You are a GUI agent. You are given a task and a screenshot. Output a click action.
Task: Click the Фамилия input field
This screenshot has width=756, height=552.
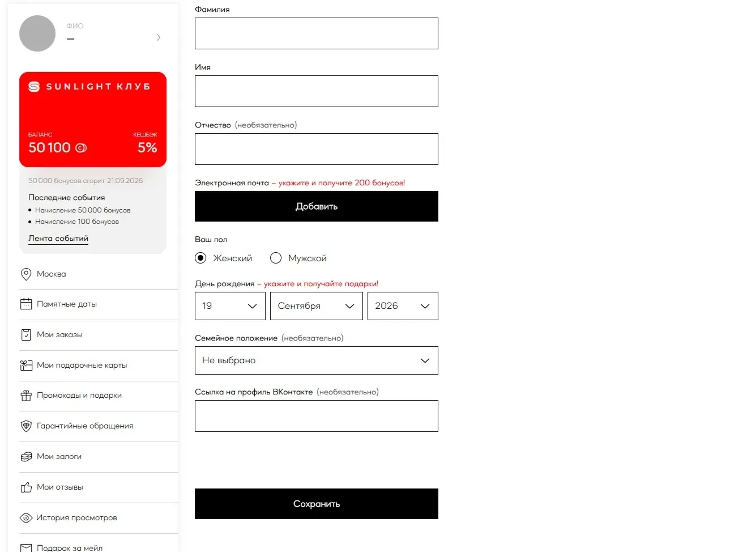(317, 33)
